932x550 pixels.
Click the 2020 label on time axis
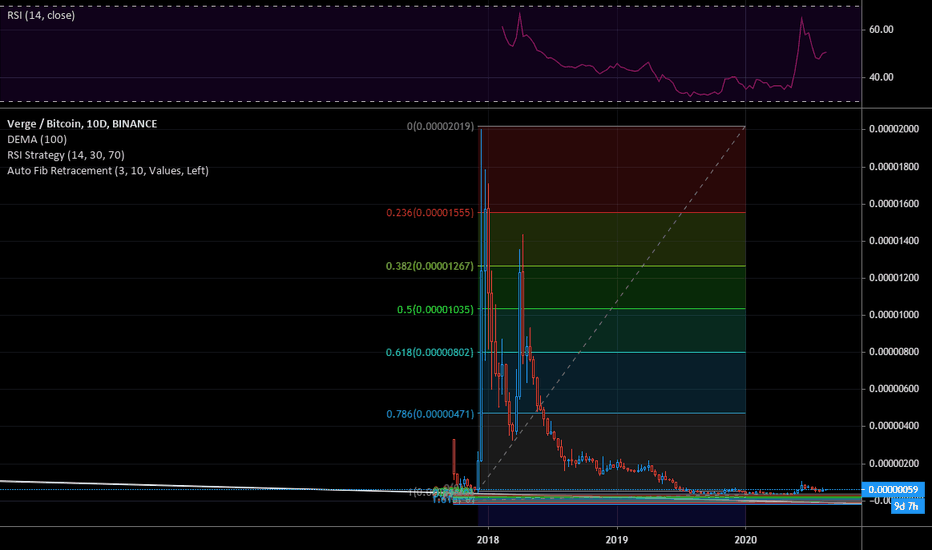[745, 539]
